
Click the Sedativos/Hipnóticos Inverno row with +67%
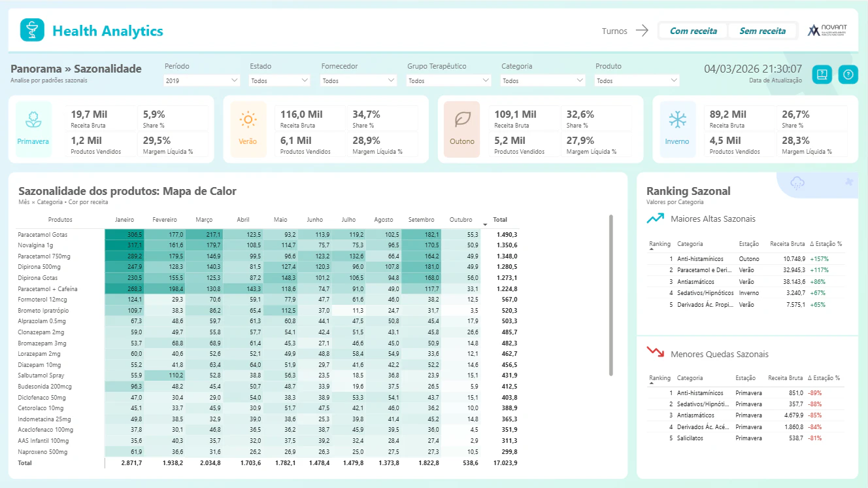pos(745,292)
